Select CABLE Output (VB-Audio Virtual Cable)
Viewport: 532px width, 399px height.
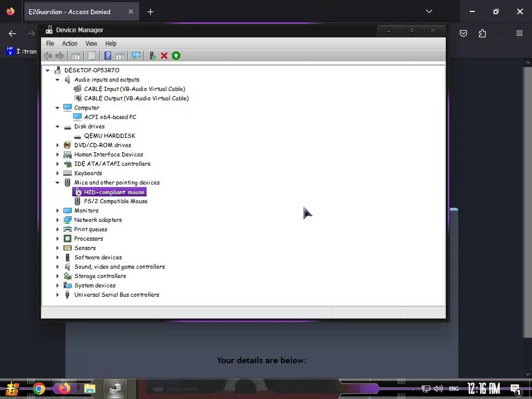pyautogui.click(x=137, y=98)
